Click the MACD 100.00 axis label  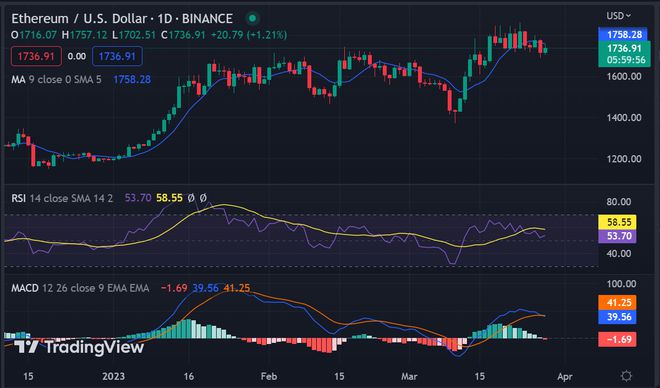(x=621, y=284)
